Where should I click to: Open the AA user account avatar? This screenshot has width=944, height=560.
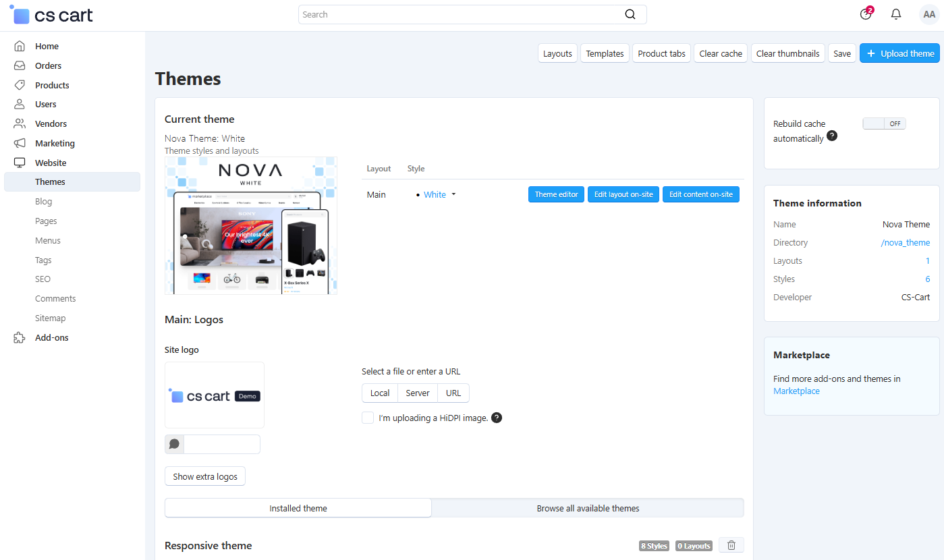[929, 14]
